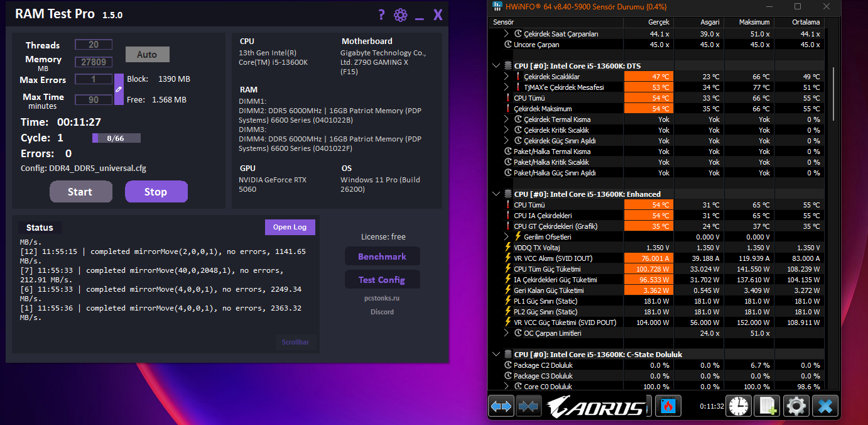Click the lightning icon beside Geri Kalan Güç Tüketimi
Image resolution: width=868 pixels, height=425 pixels.
[508, 290]
